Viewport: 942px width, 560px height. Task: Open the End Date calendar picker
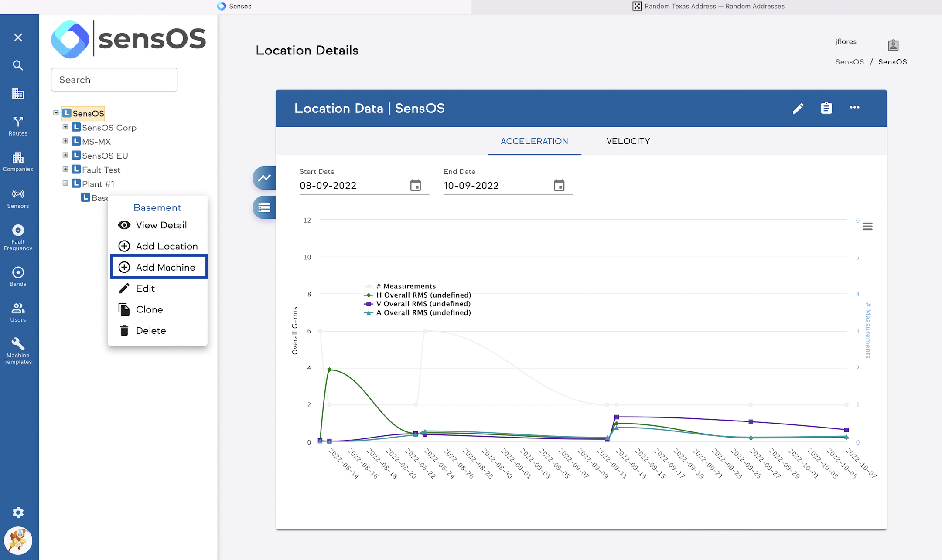[x=559, y=185]
